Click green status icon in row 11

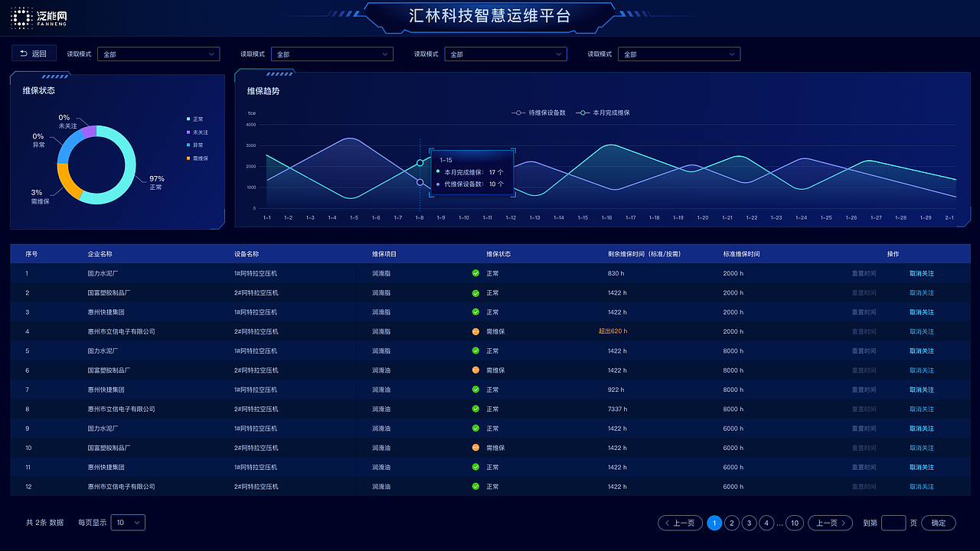(475, 468)
